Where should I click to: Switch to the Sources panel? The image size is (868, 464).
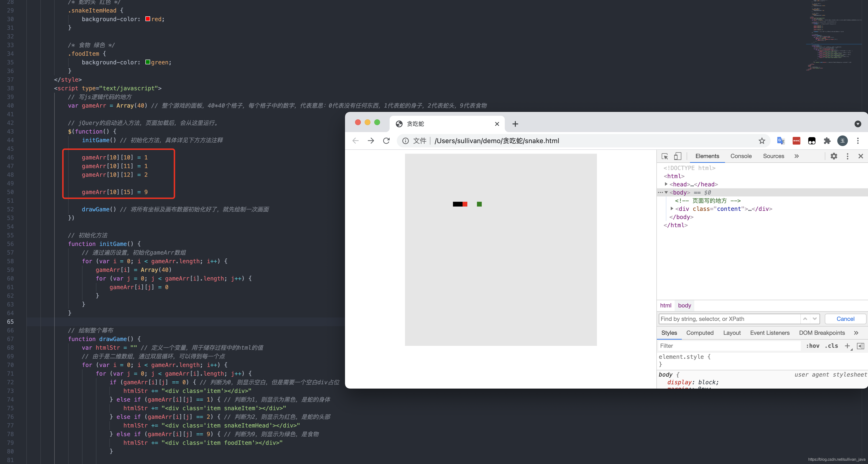(x=773, y=156)
